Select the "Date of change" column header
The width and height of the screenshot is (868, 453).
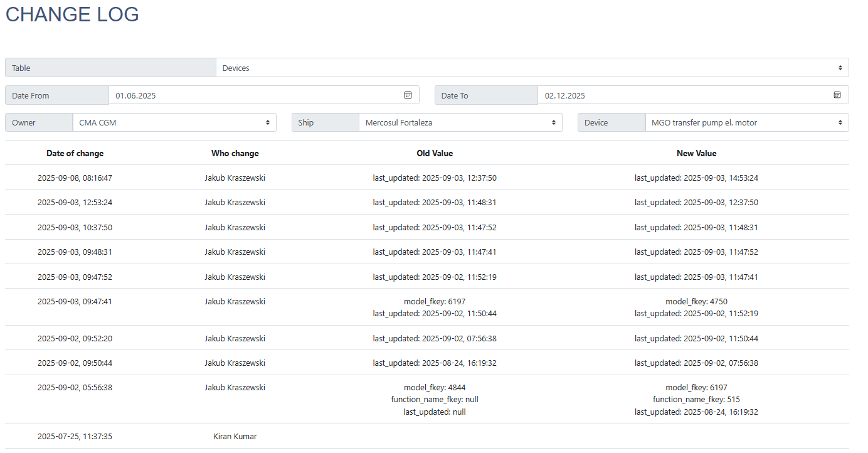(75, 153)
